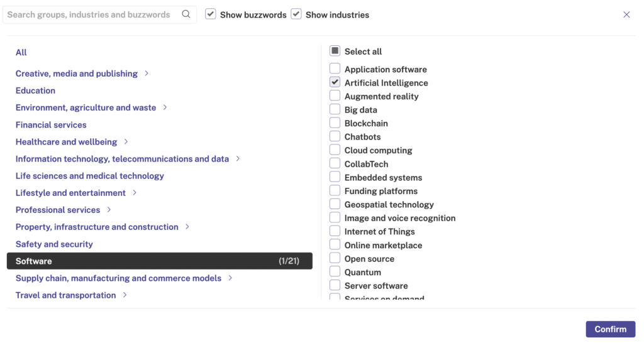Select the Software category row

click(159, 261)
